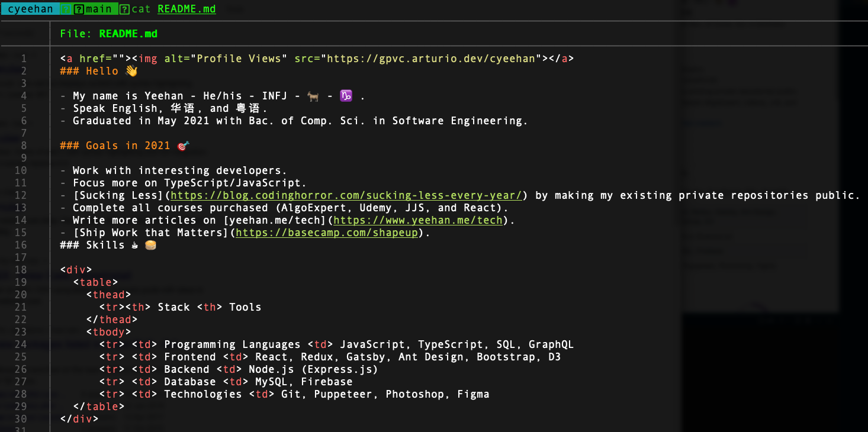Image resolution: width=868 pixels, height=432 pixels.
Task: Click line number 12 in the gutter
Action: click(x=21, y=195)
